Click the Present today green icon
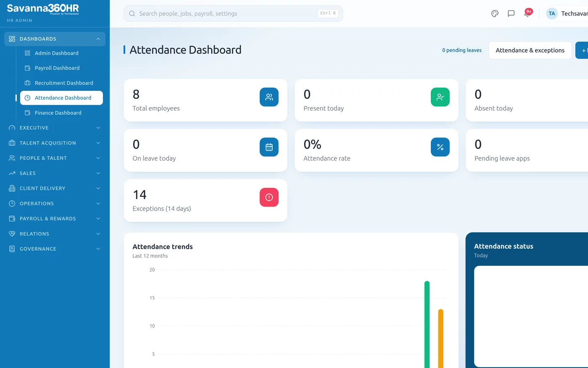This screenshot has height=368, width=588. pos(440,97)
